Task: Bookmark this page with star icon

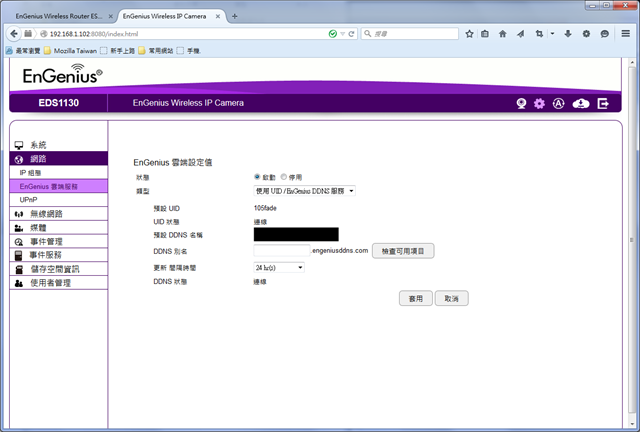Action: (x=469, y=34)
